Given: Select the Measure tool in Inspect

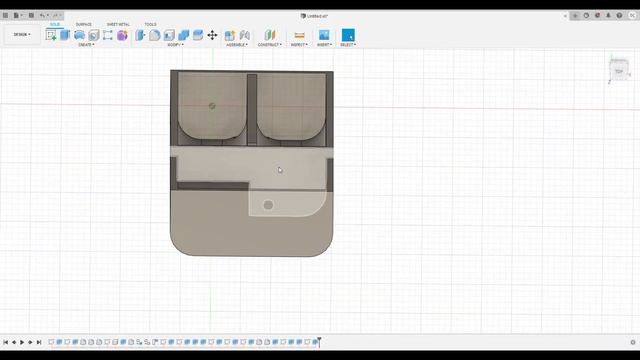Looking at the screenshot, I should pyautogui.click(x=299, y=35).
